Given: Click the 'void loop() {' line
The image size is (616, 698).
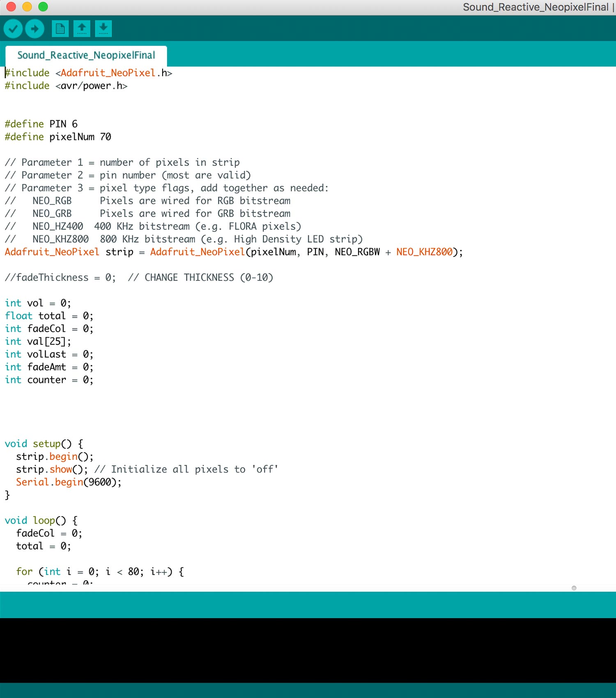Looking at the screenshot, I should pos(41,520).
